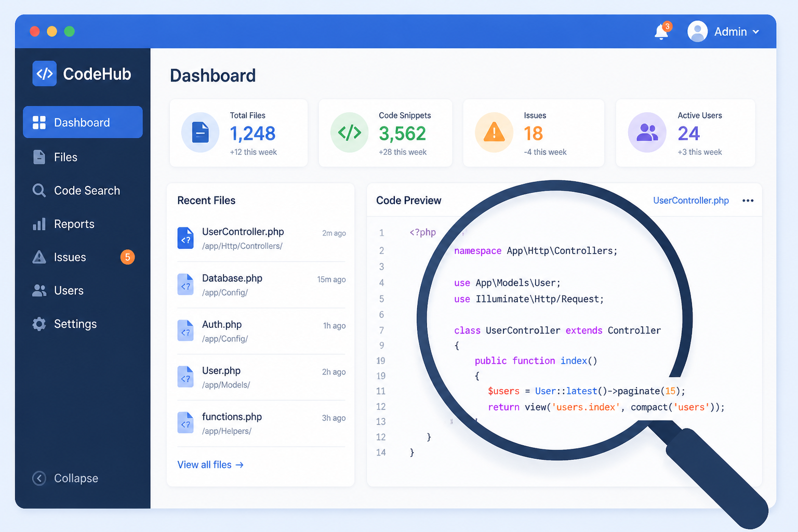Image resolution: width=798 pixels, height=532 pixels.
Task: Click the Auth.php file icon
Action: (x=185, y=330)
